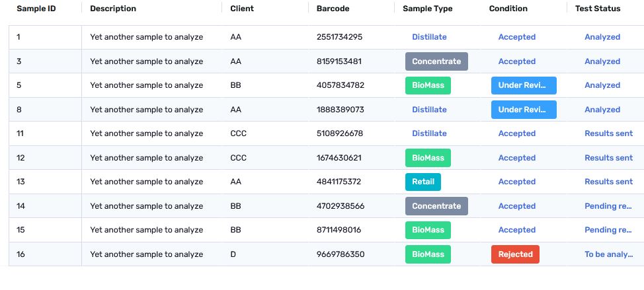Select the Sample Type column header
Screen dimensions: 644x290
tap(427, 9)
